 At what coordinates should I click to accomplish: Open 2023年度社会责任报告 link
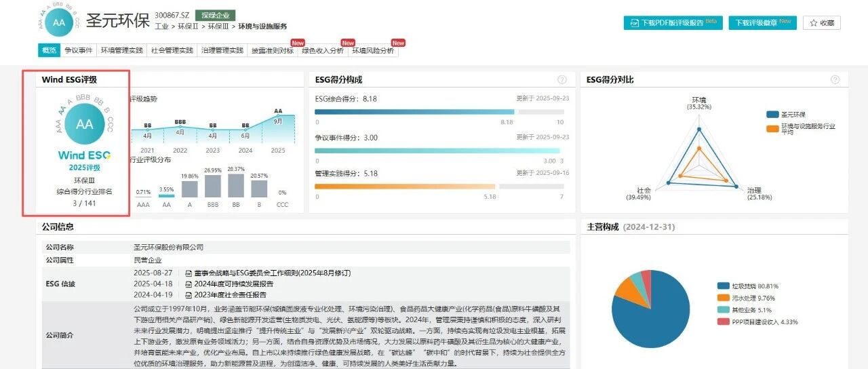click(230, 295)
